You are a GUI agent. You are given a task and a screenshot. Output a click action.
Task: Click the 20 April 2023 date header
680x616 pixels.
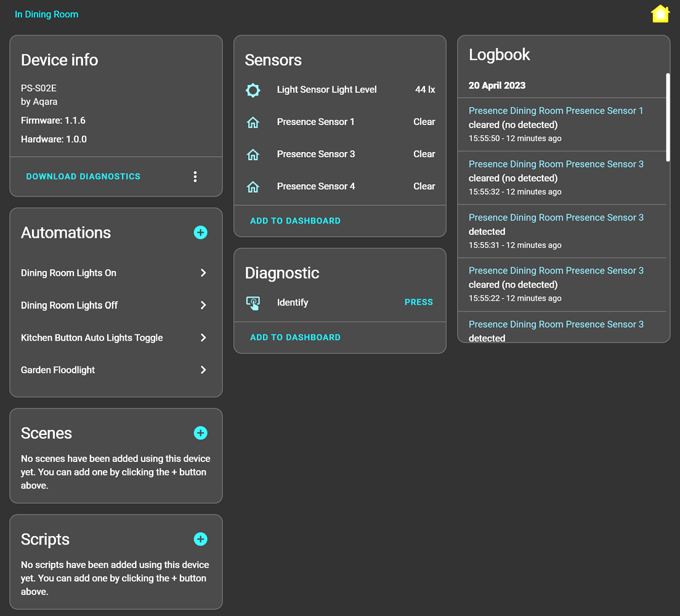click(x=497, y=86)
